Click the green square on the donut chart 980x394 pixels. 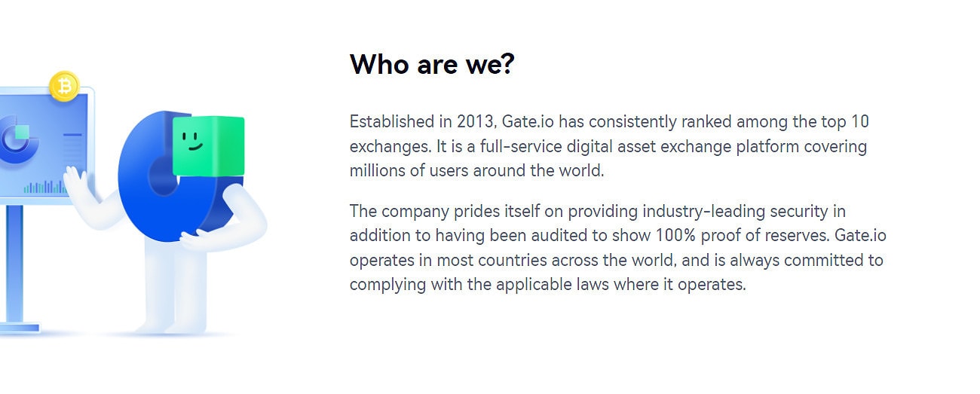coord(21,133)
